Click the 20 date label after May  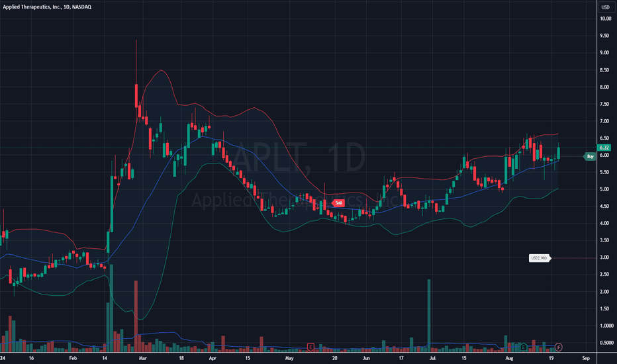click(x=334, y=358)
